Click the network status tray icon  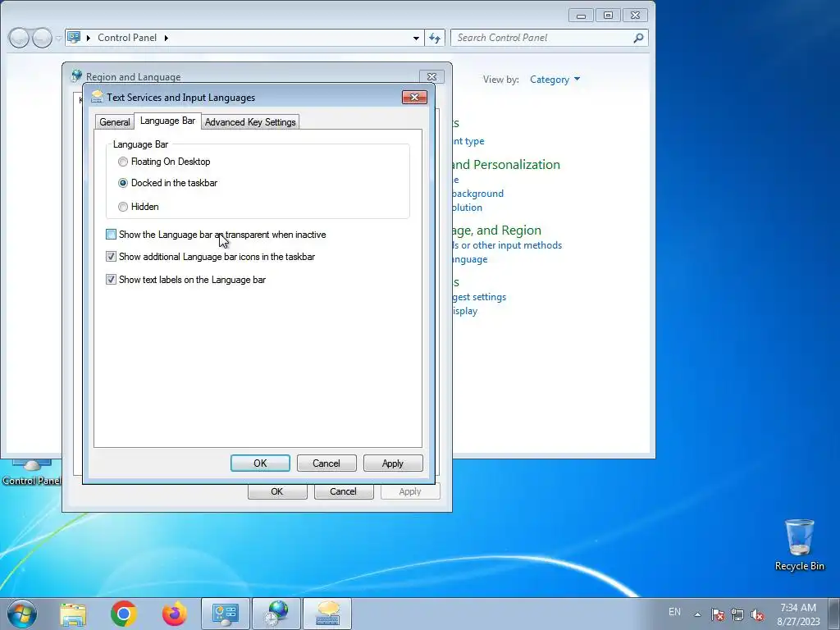pyautogui.click(x=737, y=614)
